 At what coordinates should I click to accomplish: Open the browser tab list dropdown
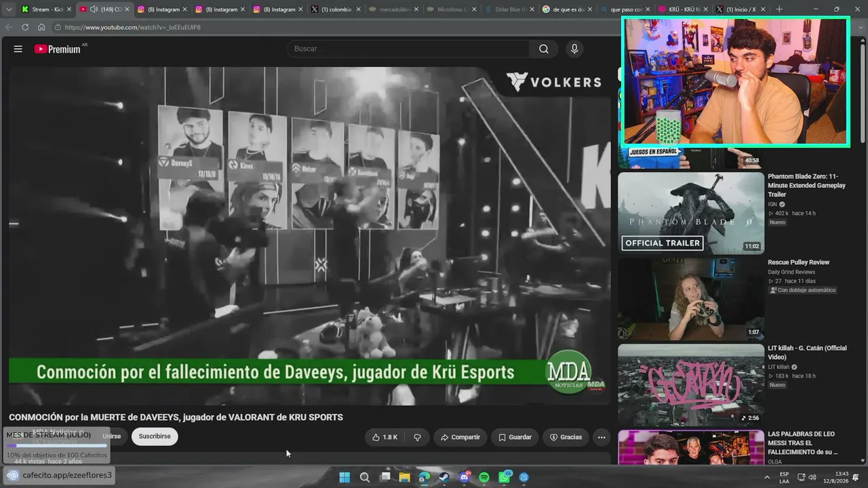point(9,9)
